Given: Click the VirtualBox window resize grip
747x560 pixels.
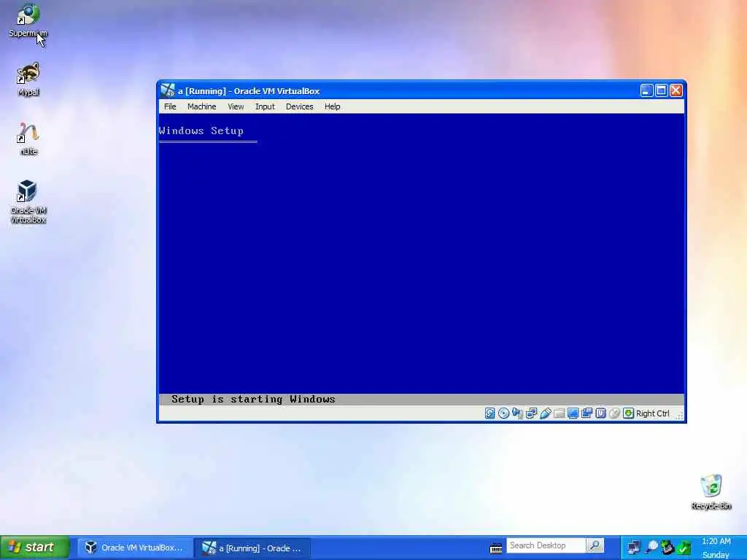Looking at the screenshot, I should pos(680,416).
